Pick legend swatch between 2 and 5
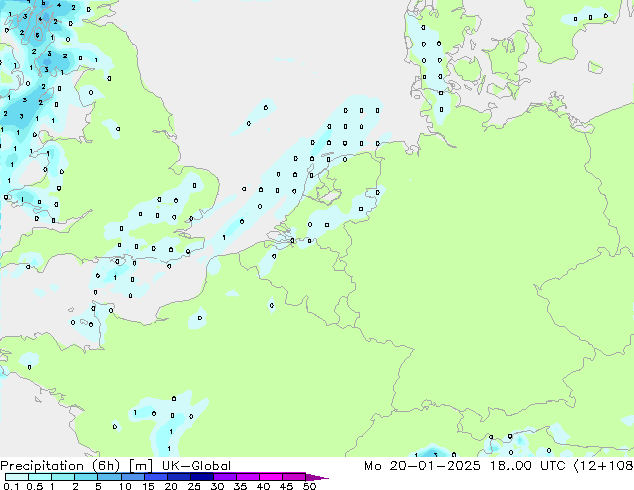Image resolution: width=634 pixels, height=490 pixels. coord(86,477)
